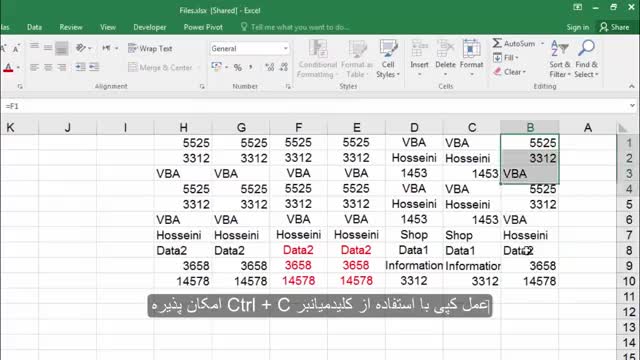
Task: Increase decimal places
Action: point(269,67)
